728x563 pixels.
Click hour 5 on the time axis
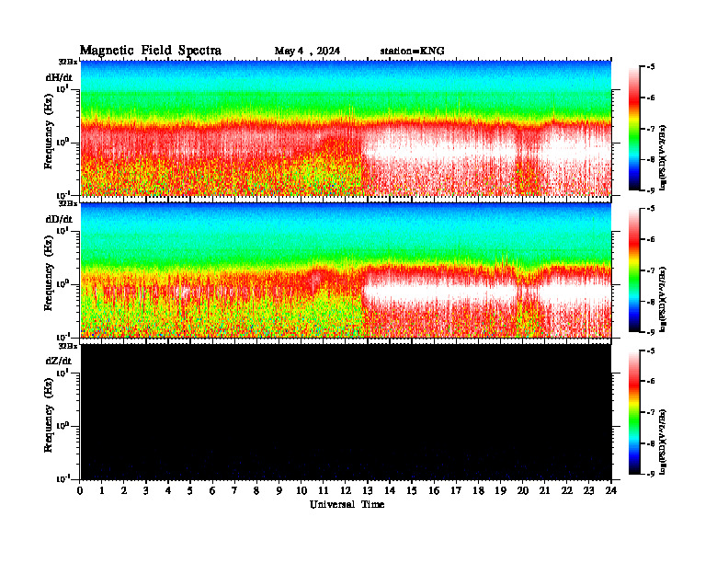pyautogui.click(x=190, y=491)
